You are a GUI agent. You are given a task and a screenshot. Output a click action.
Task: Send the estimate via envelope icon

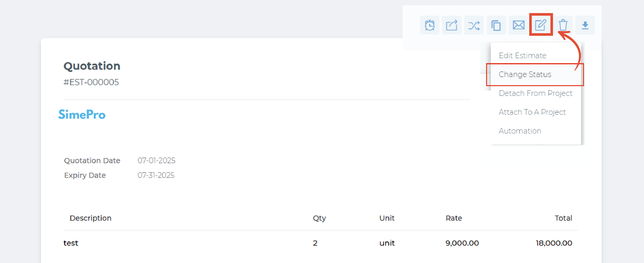518,25
